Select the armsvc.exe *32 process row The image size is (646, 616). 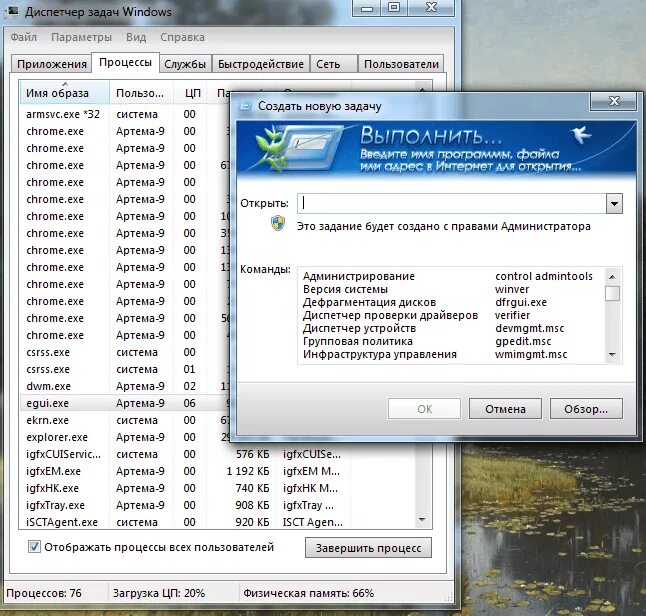(124, 114)
